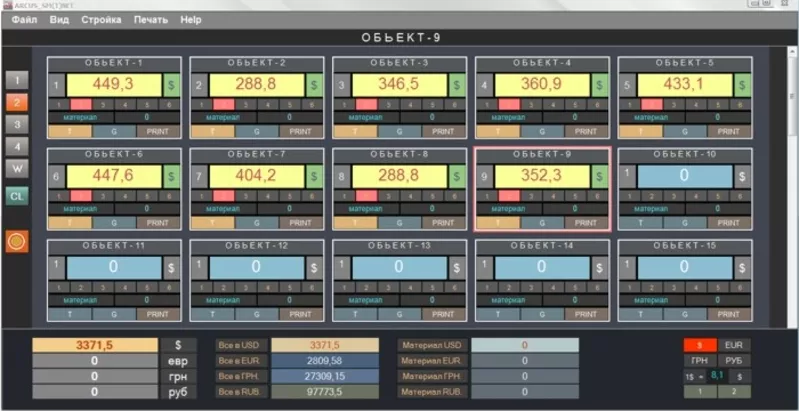Select the blue value field of ОБЪЕКТ-12
This screenshot has width=799, height=411.
[x=255, y=268]
